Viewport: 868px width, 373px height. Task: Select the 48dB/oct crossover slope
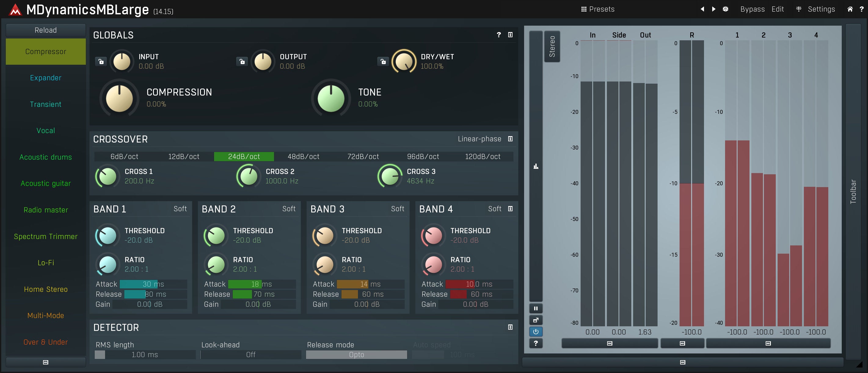(x=303, y=157)
